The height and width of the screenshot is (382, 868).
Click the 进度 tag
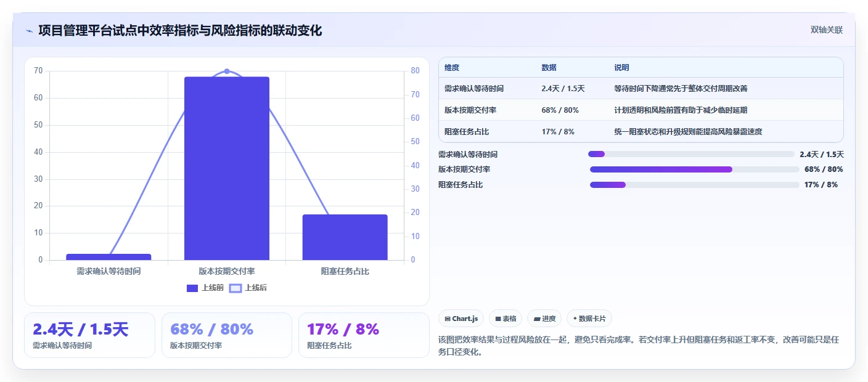pos(544,319)
